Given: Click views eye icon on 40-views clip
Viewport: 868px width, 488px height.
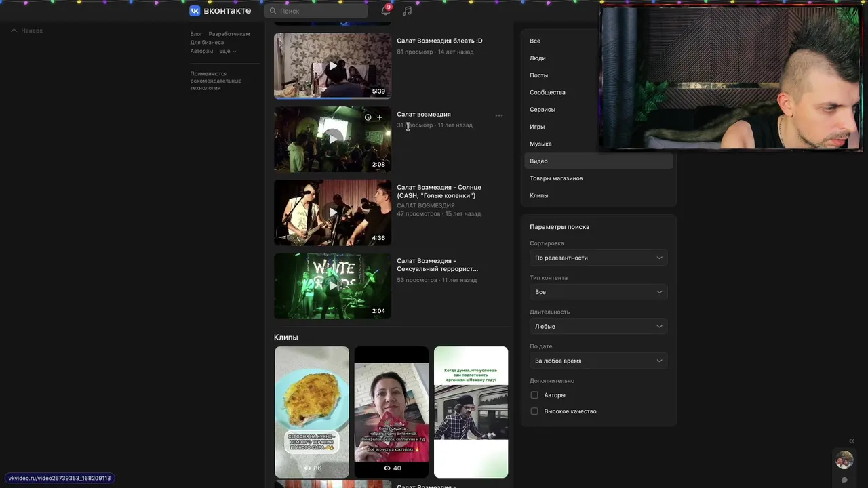Looking at the screenshot, I should point(387,468).
